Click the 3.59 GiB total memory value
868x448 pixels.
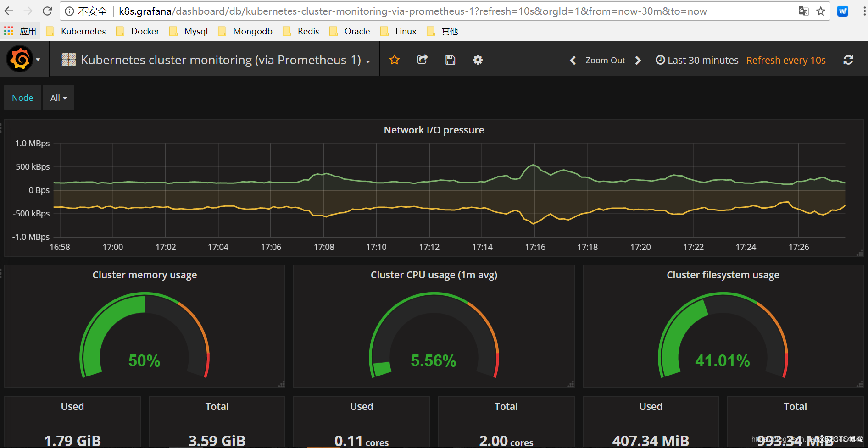217,441
